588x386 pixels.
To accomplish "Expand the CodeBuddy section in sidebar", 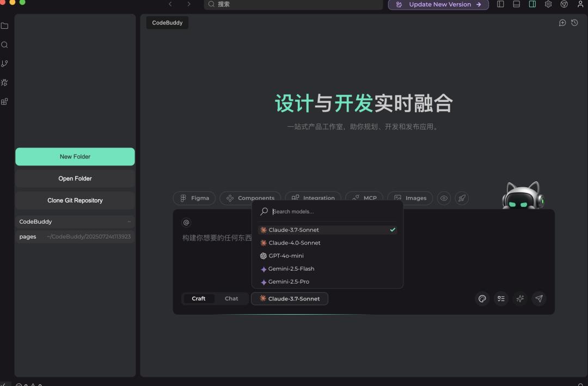I will [x=75, y=222].
